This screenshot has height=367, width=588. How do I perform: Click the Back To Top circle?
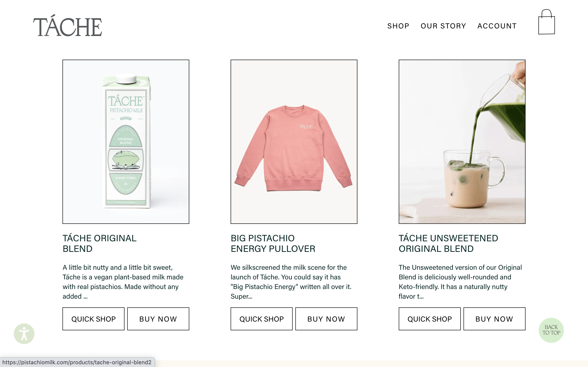(x=551, y=330)
